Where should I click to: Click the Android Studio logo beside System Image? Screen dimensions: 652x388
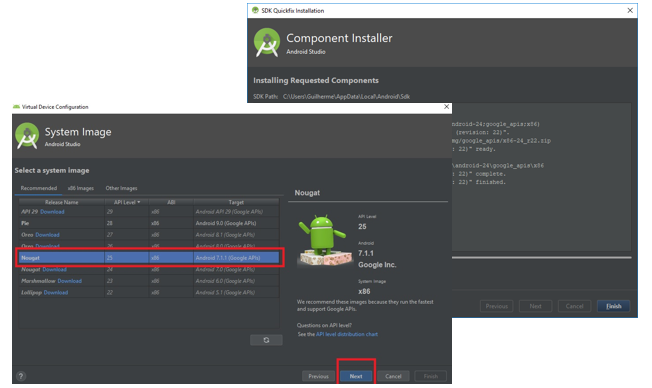click(27, 136)
